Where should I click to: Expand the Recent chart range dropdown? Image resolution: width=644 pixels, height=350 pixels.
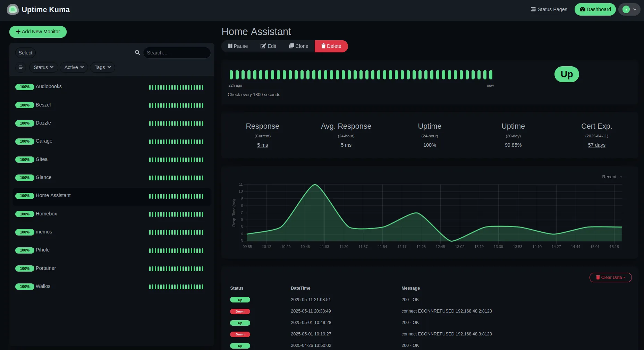[612, 177]
